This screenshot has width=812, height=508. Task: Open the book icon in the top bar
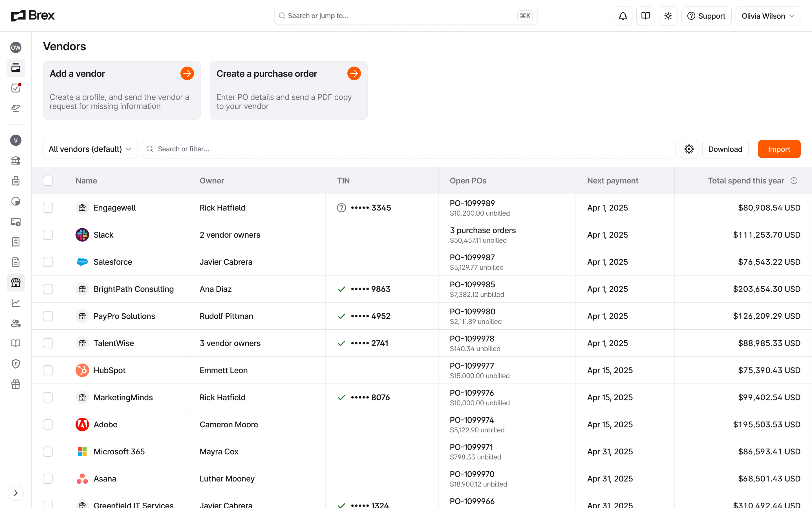(645, 16)
